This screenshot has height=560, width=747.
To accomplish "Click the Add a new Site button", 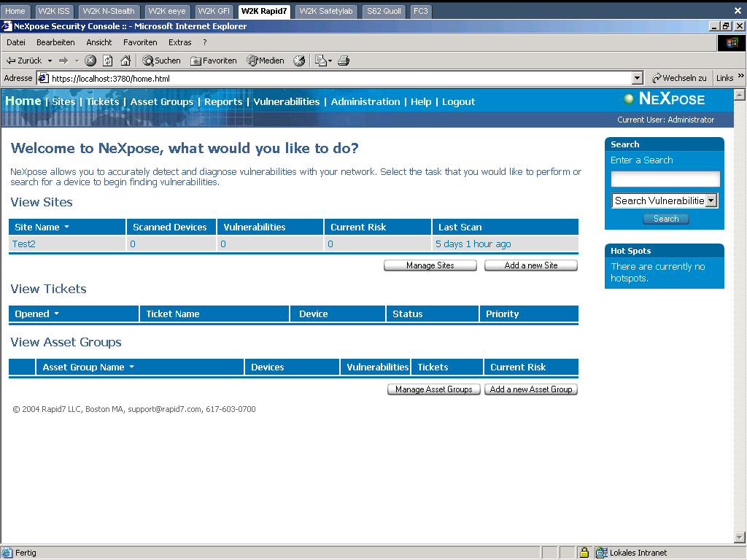I will pos(531,265).
